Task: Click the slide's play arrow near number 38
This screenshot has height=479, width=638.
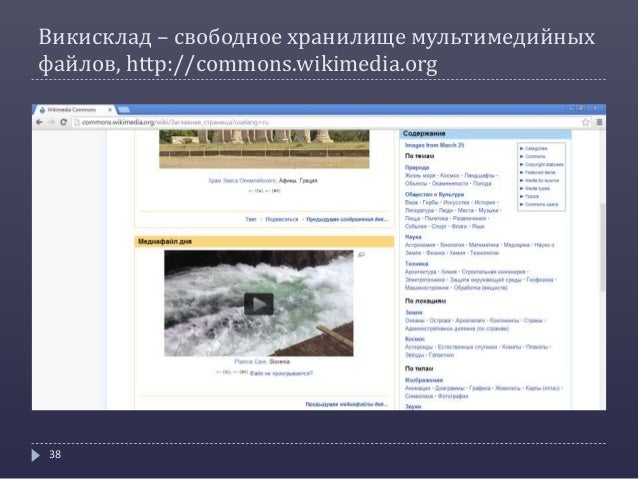Action: click(x=36, y=455)
